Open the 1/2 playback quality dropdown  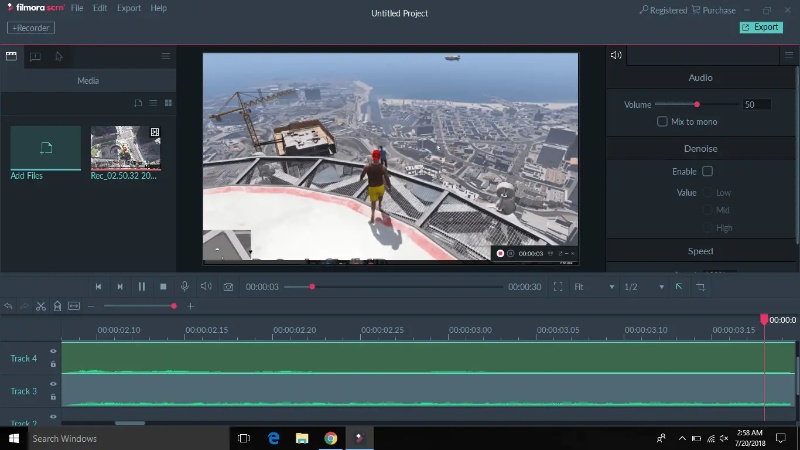tap(644, 287)
